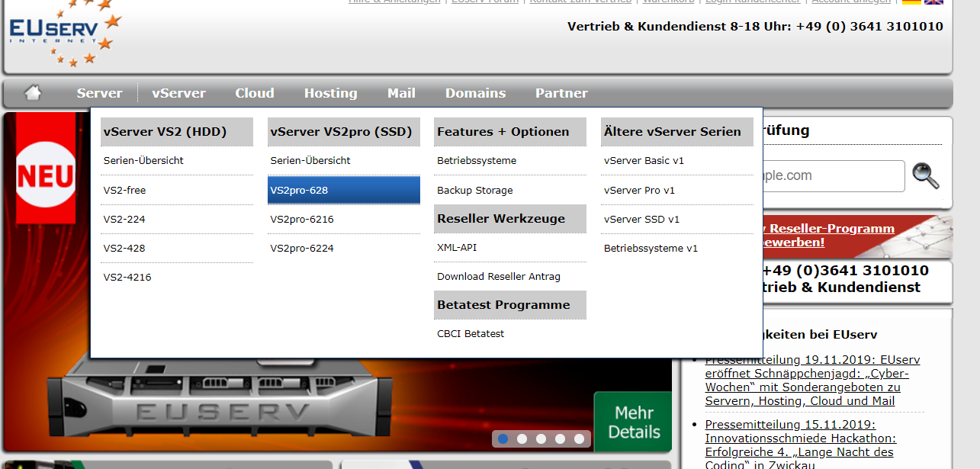Select fourth banner slider dot
This screenshot has width=980, height=469.
point(560,438)
